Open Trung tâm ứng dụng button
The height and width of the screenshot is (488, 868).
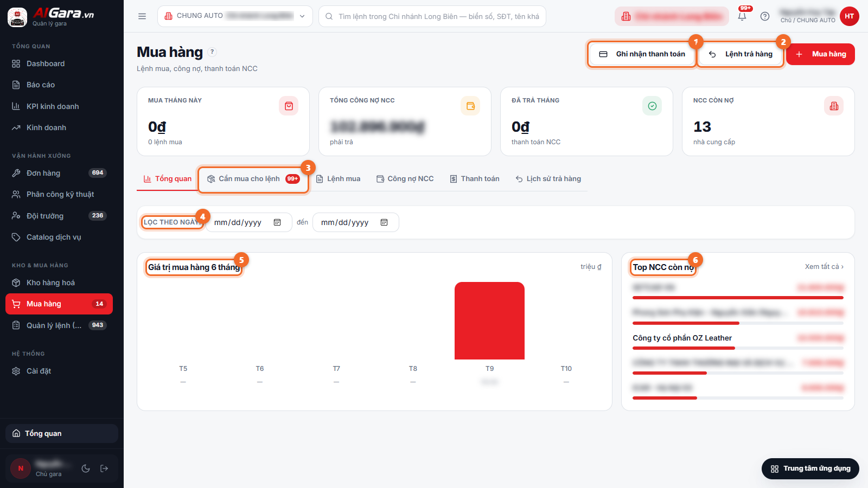810,469
